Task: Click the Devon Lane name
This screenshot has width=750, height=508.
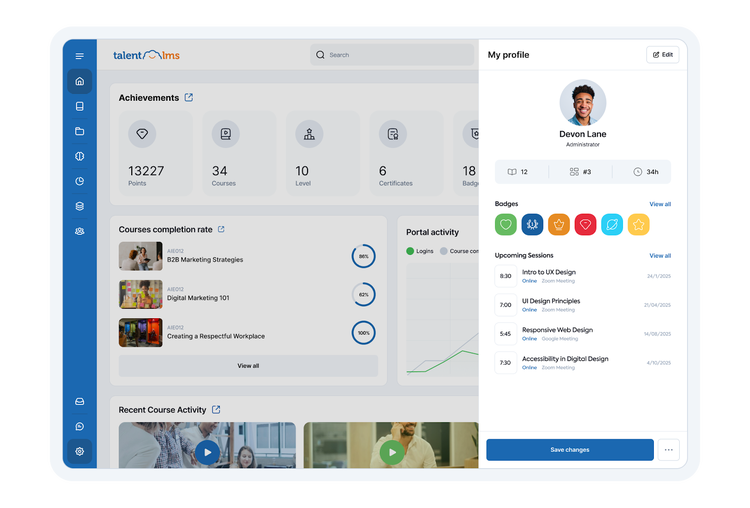Action: (583, 134)
